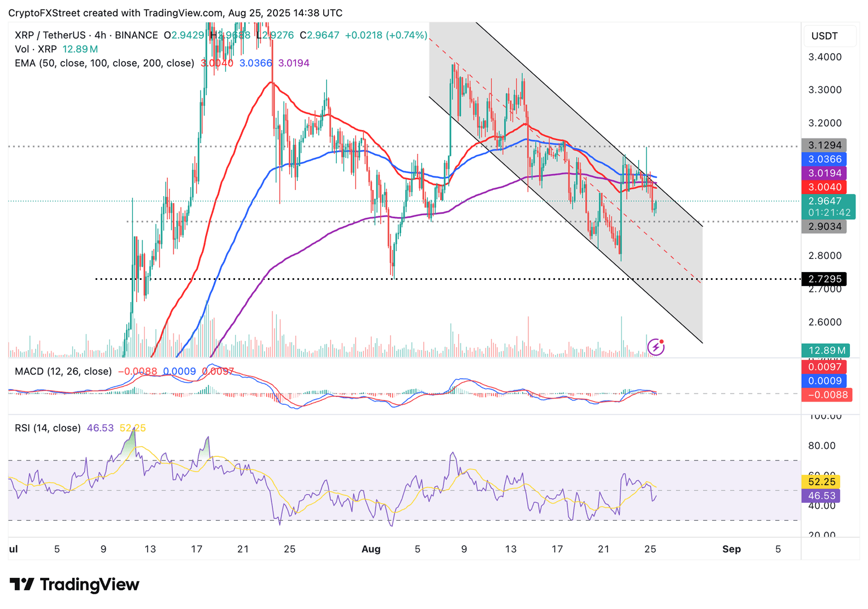The image size is (868, 609).
Task: Click the gray 2.9034 level label
Action: (x=824, y=227)
